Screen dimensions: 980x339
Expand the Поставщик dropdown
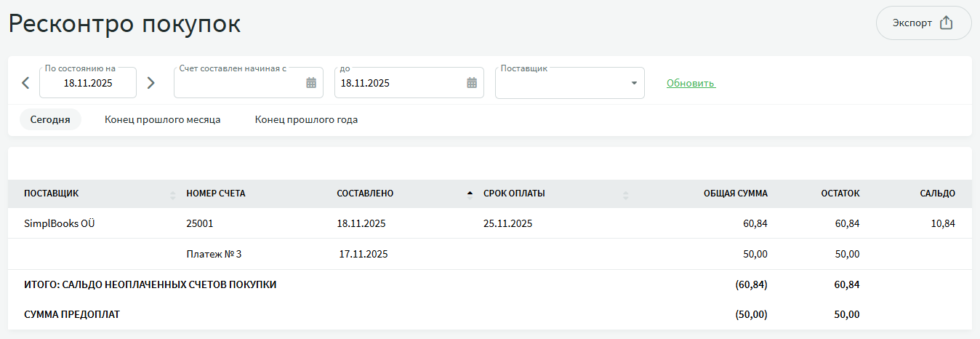633,83
